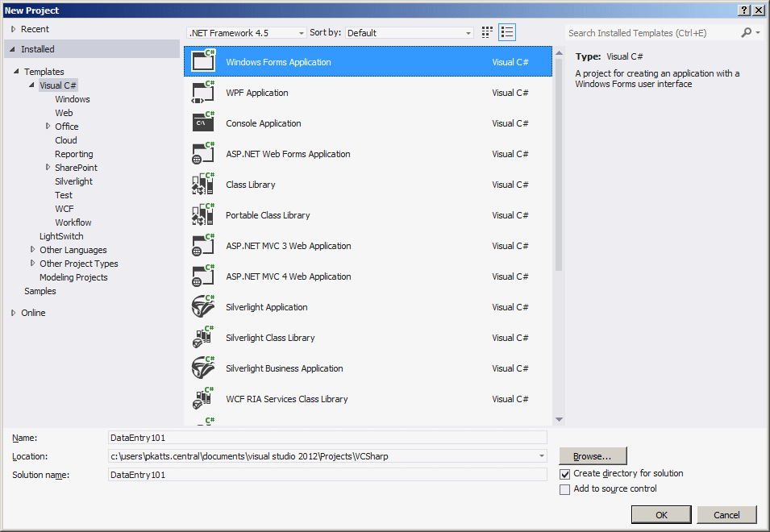
Task: Select the LightSwitch templates node
Action: (61, 236)
